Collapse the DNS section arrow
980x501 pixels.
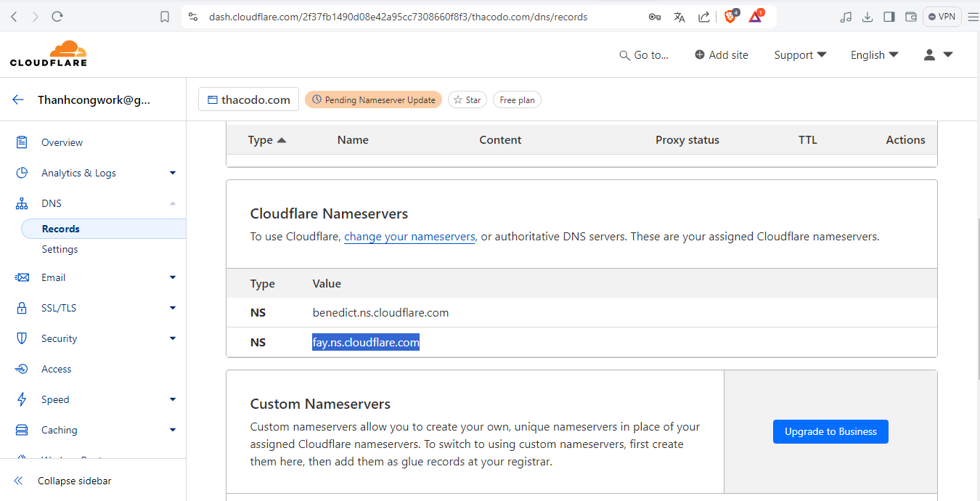[x=173, y=203]
